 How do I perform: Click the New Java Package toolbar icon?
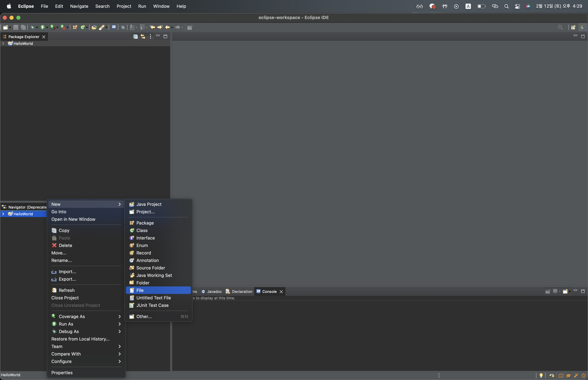(75, 27)
